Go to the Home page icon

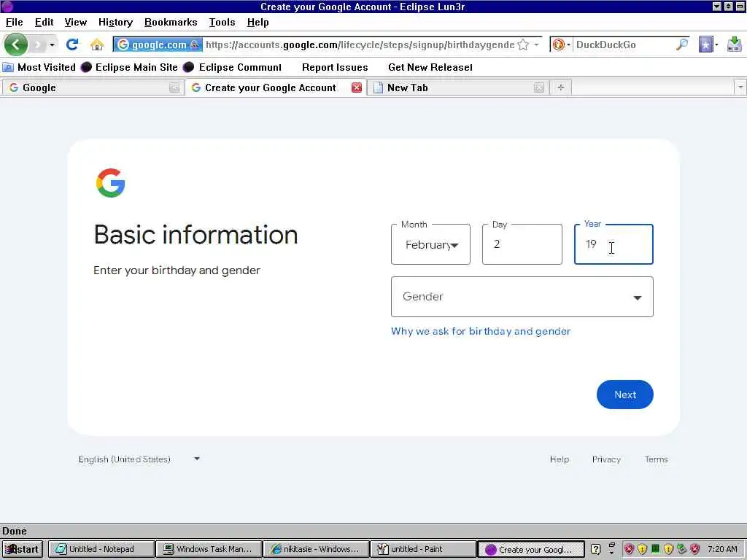click(97, 44)
